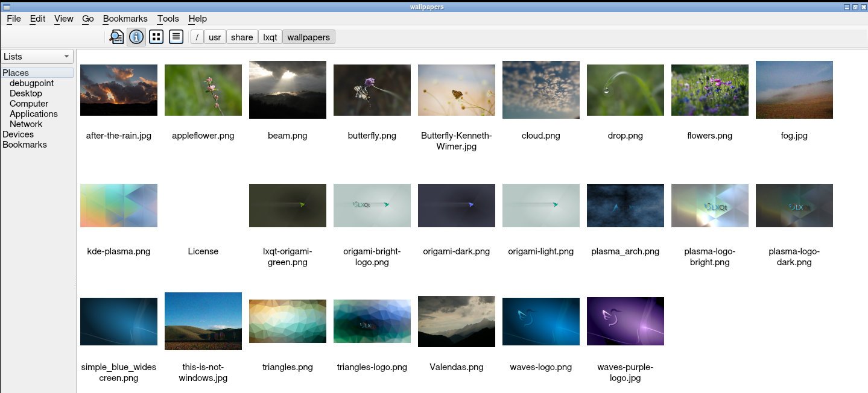The height and width of the screenshot is (393, 868).
Task: Select Devices in the side pane
Action: point(18,134)
